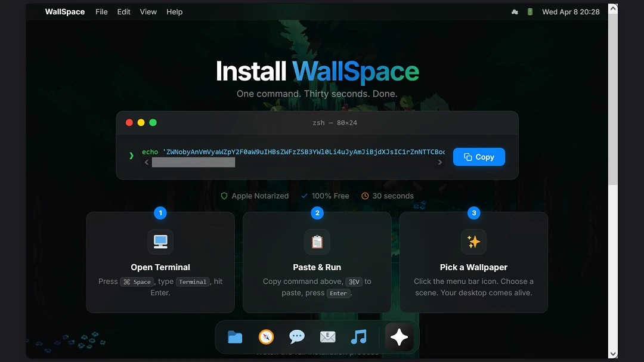Click the Open Terminal monitor icon
Screen dimensions: 644x362
tap(160, 242)
